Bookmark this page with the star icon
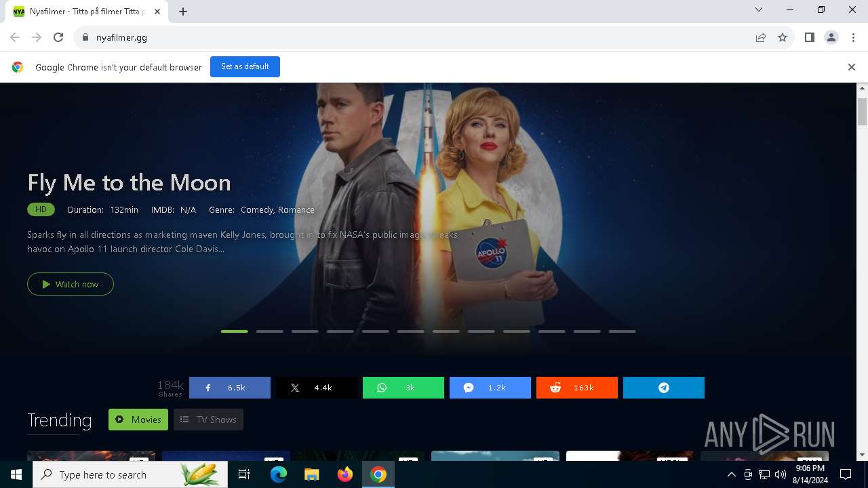This screenshot has width=868, height=488. tap(783, 37)
